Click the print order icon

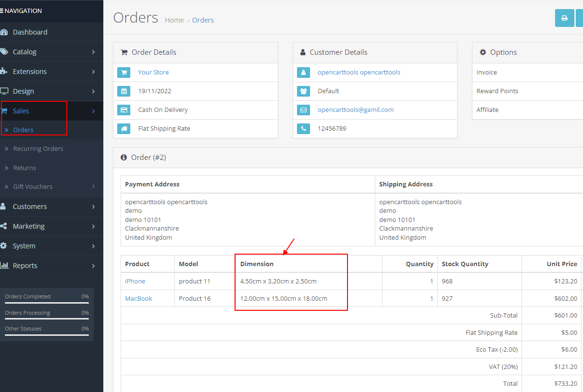(564, 17)
